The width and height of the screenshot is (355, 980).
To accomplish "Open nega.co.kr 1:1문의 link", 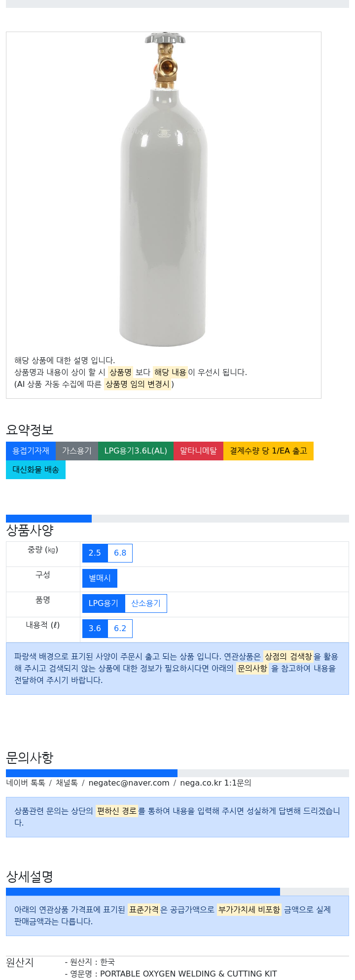I will click(215, 783).
